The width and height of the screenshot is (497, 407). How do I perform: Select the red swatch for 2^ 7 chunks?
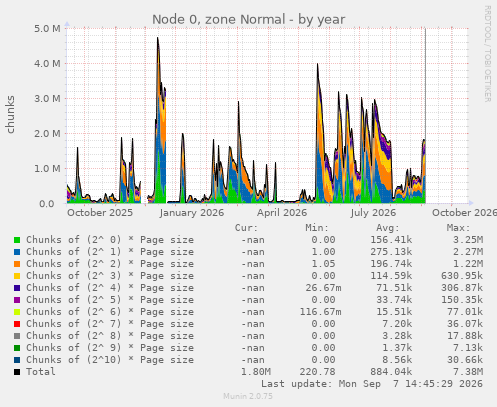17,324
